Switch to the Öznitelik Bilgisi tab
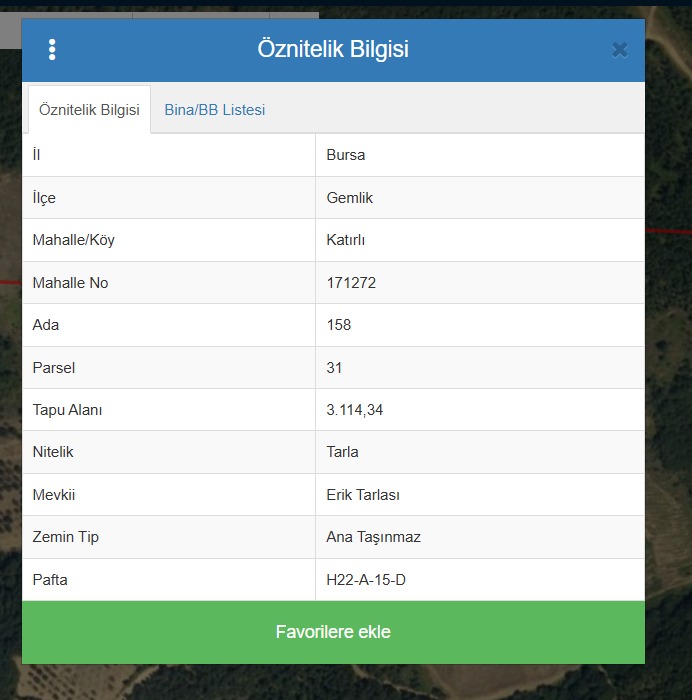The image size is (692, 700). coord(89,110)
